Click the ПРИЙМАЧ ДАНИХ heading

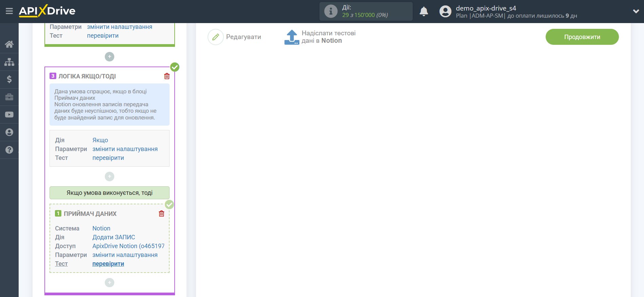[90, 214]
